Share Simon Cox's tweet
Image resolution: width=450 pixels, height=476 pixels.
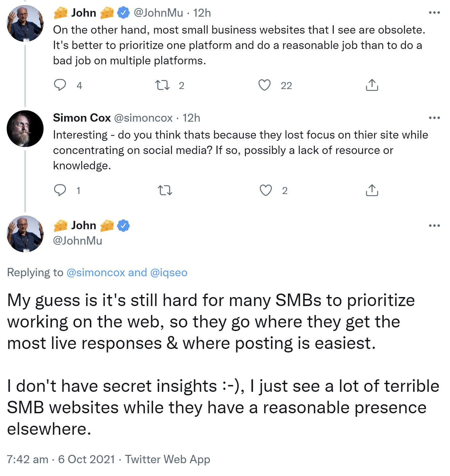pos(372,190)
